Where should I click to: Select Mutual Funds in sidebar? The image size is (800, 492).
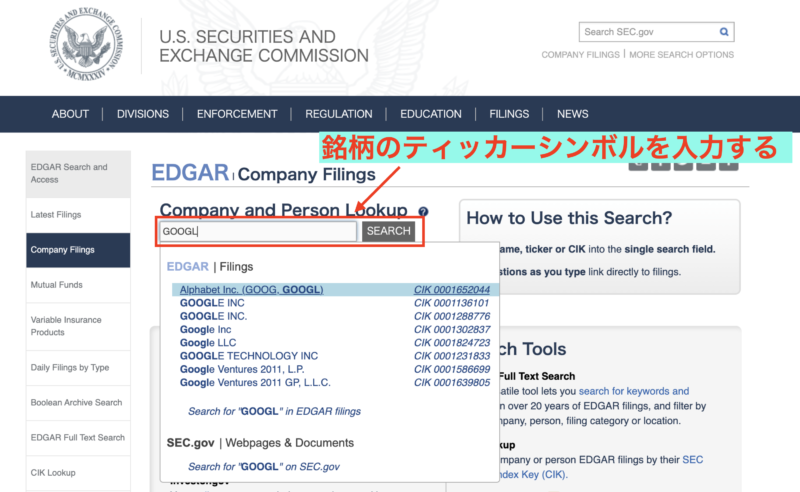coord(78,285)
